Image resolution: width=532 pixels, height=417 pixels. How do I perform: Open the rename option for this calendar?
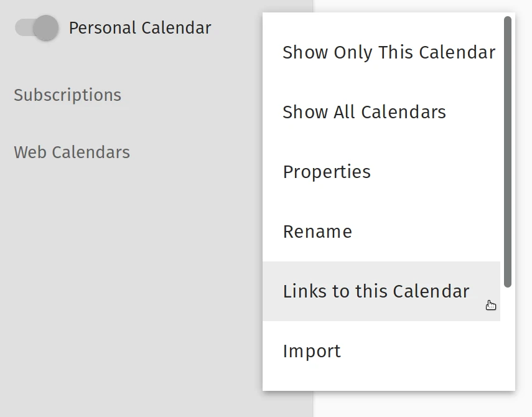click(317, 231)
